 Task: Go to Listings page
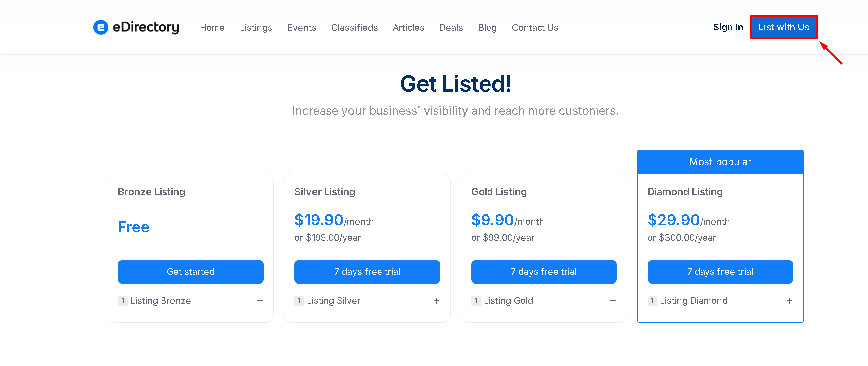click(256, 28)
